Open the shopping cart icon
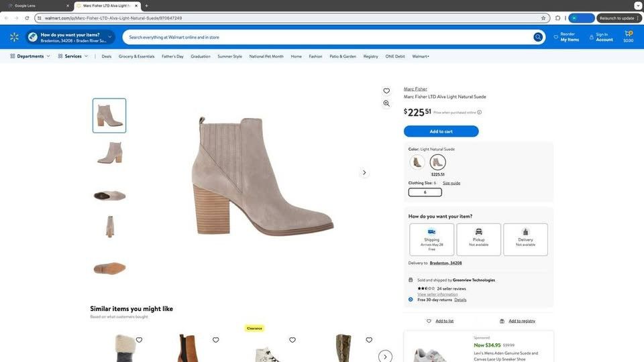644x362 pixels. coord(628,36)
